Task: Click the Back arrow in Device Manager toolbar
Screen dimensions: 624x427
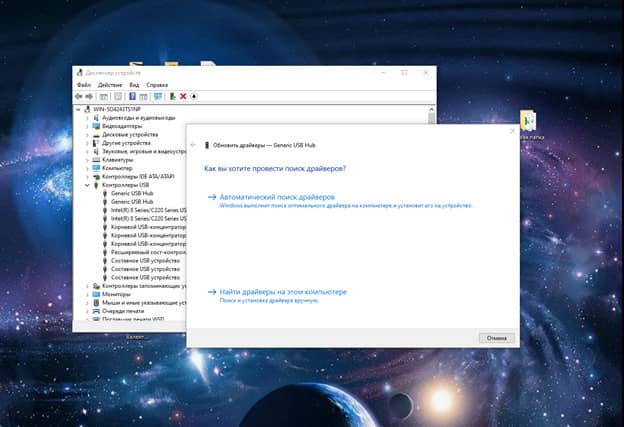Action: (78, 96)
